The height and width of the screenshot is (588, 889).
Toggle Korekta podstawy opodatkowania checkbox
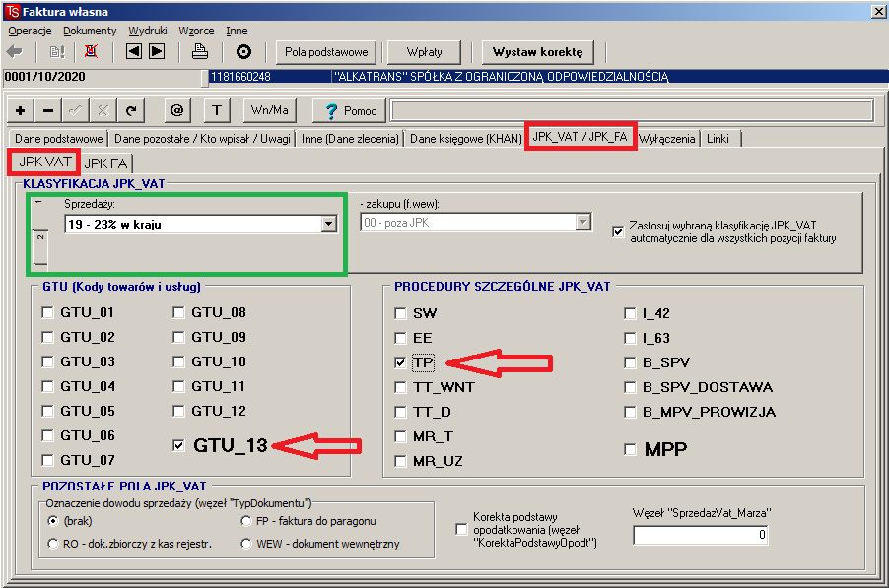coord(461,530)
